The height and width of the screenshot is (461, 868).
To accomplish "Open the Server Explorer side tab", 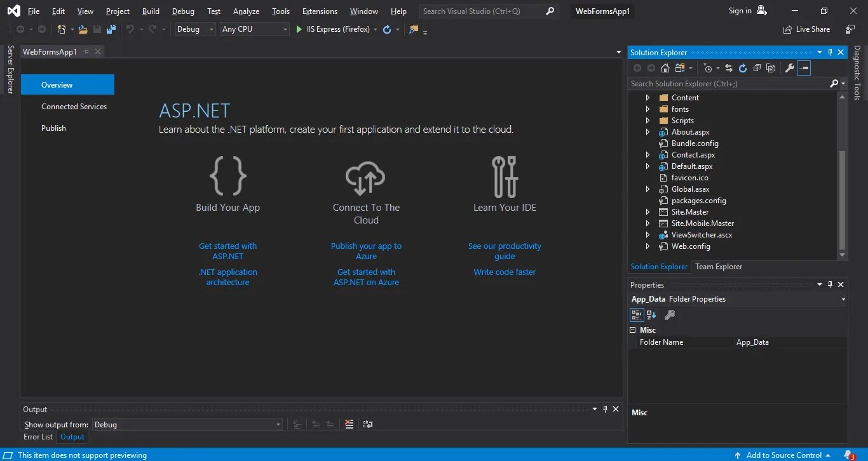I will pos(10,69).
